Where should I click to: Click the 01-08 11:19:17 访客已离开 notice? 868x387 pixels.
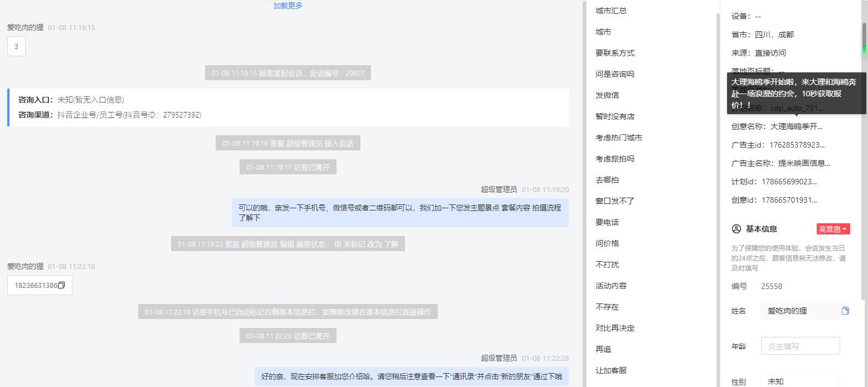pyautogui.click(x=288, y=167)
